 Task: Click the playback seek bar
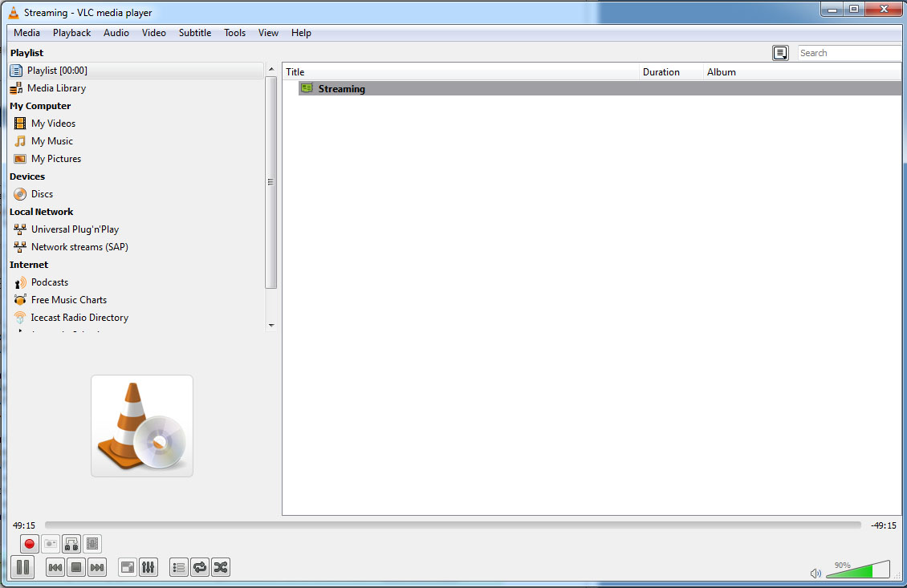pyautogui.click(x=453, y=525)
